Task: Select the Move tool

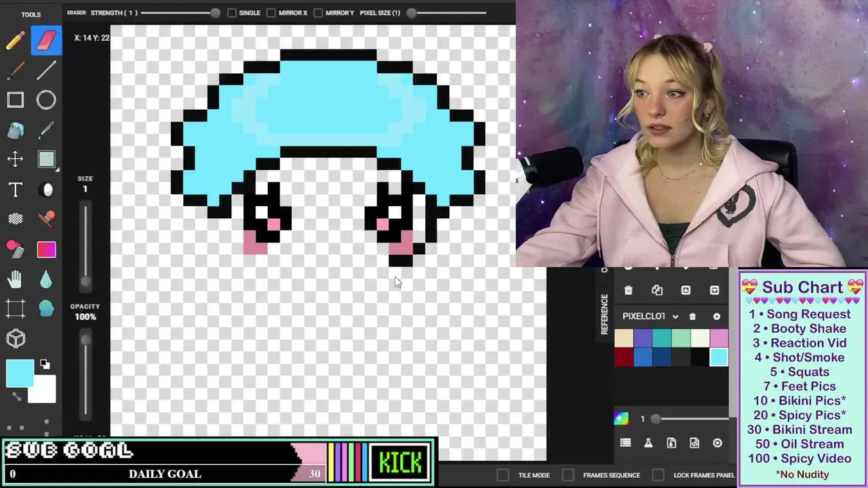Action: [15, 159]
